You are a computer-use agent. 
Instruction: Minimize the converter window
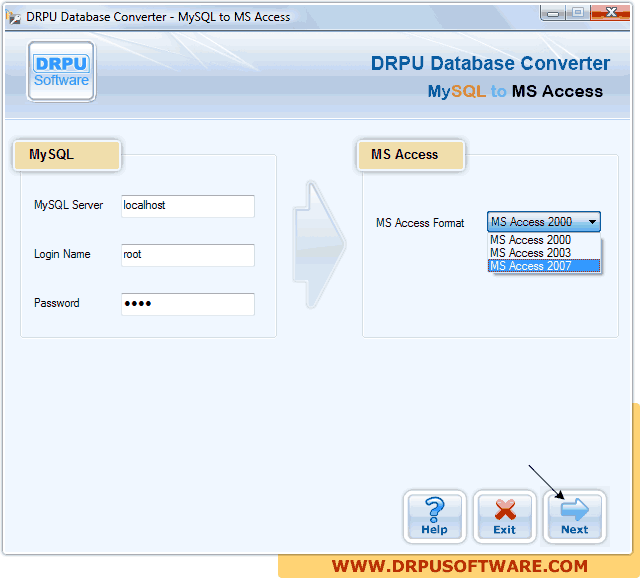[x=552, y=13]
